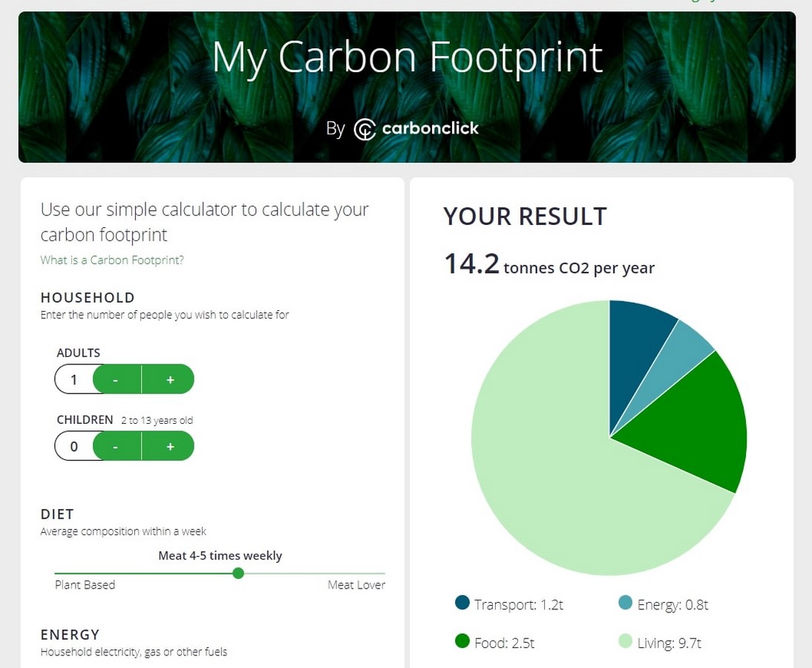
Task: Set diet slider to Plant Based end
Action: pos(56,573)
